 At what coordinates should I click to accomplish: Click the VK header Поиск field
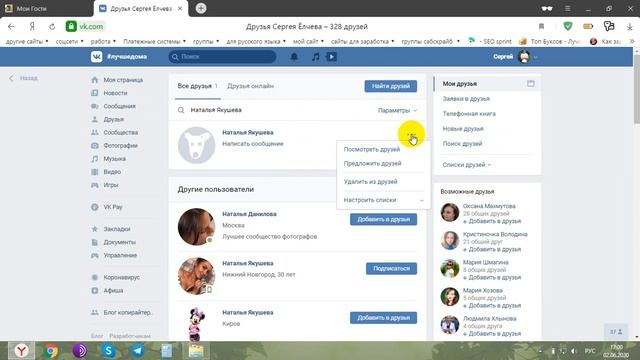pyautogui.click(x=222, y=57)
